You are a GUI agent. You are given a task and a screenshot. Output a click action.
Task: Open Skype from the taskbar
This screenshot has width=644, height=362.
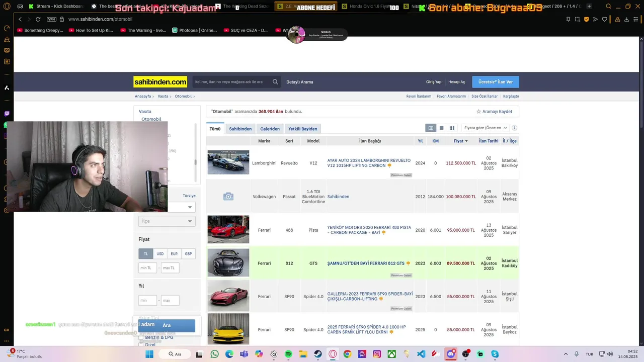(495, 354)
